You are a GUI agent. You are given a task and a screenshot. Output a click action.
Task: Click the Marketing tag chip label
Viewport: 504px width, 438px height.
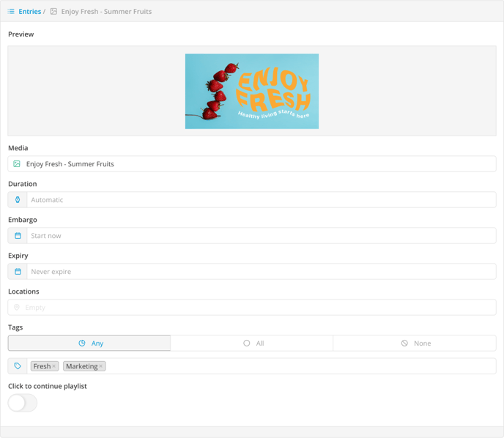pos(81,366)
